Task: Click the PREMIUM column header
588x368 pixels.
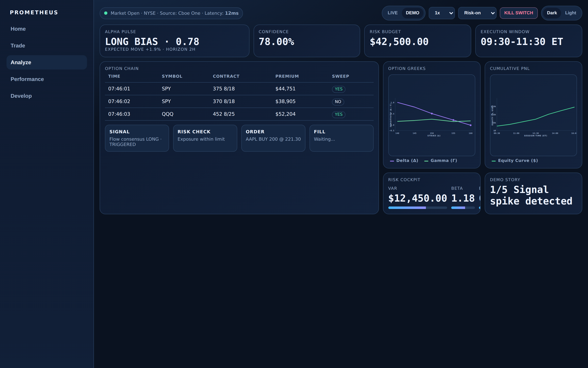Action: coord(287,76)
